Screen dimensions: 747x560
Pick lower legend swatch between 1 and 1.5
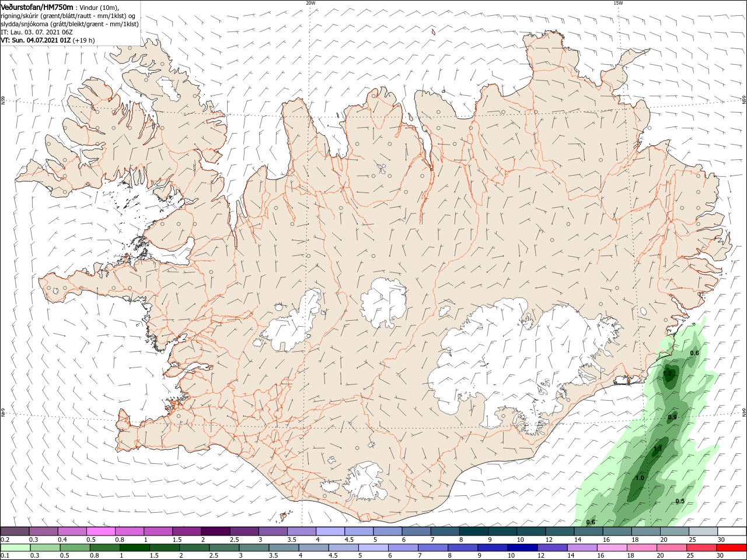click(135, 548)
